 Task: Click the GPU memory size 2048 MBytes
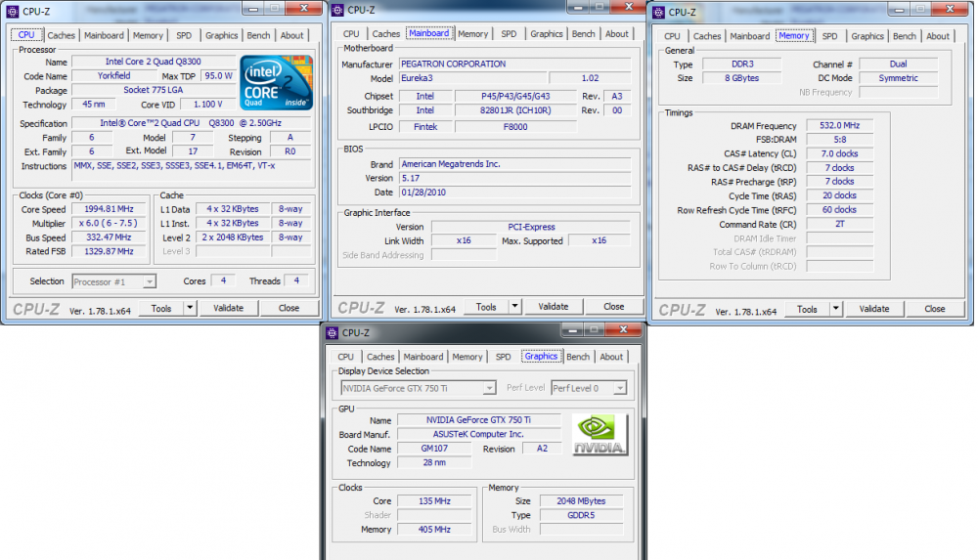tap(581, 500)
